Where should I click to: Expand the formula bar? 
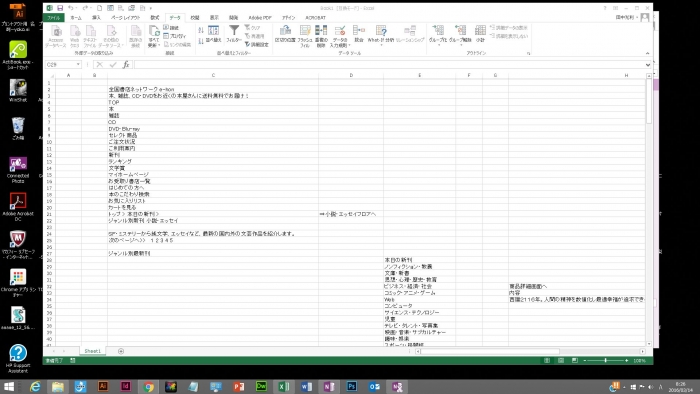click(647, 65)
